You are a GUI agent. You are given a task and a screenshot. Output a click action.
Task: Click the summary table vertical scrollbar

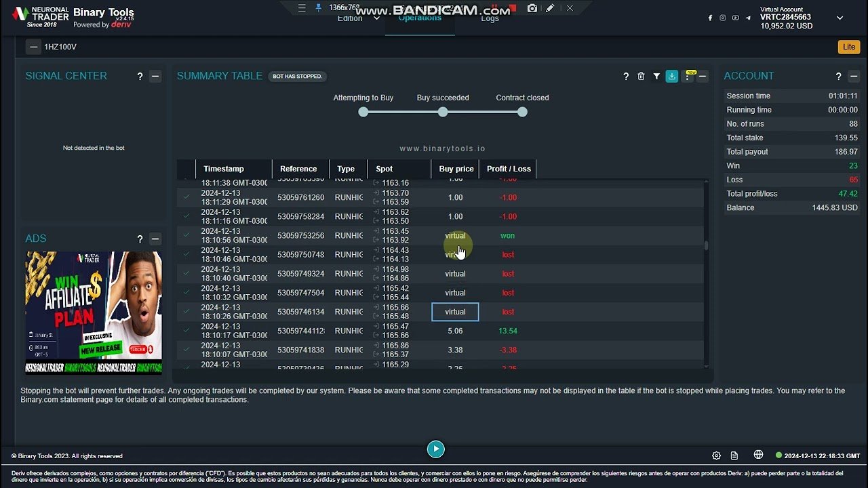(706, 246)
